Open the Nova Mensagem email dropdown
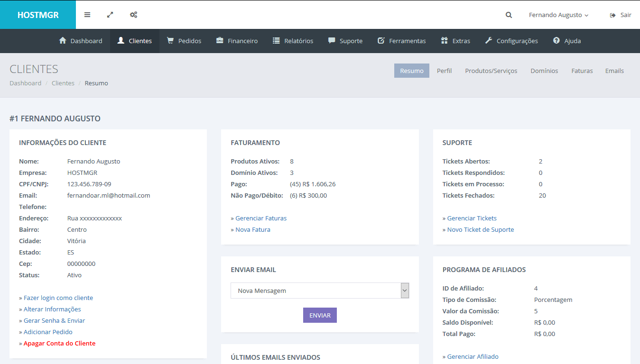 click(319, 291)
